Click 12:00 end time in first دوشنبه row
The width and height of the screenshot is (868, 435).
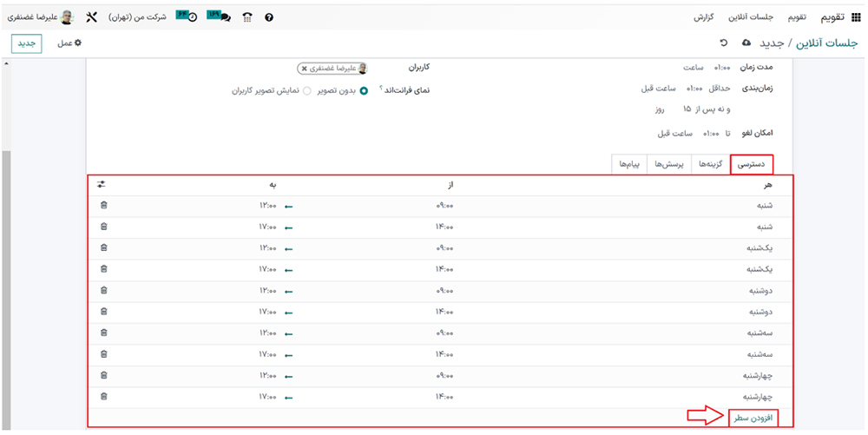click(268, 291)
